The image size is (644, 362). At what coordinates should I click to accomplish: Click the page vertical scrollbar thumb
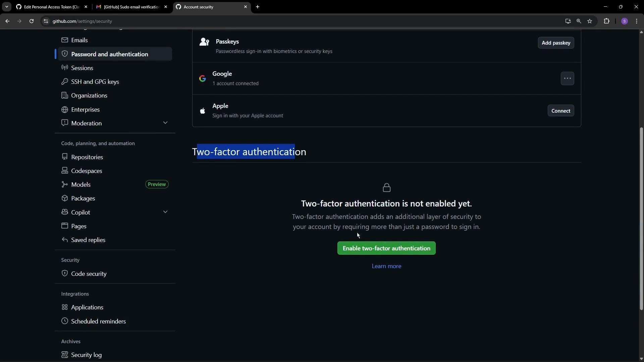641,218
